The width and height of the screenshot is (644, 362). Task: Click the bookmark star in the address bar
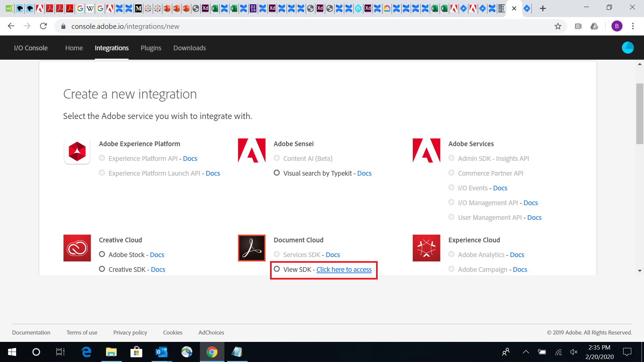click(x=558, y=26)
